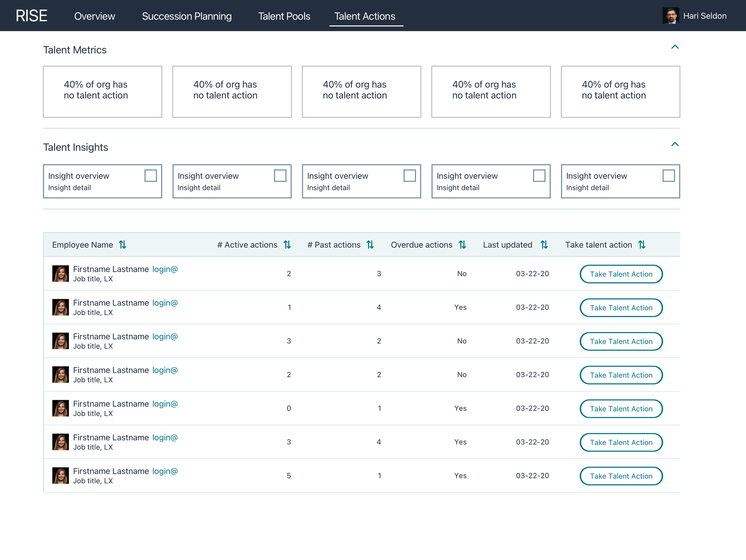This screenshot has height=560, width=746.
Task: Click Hari Seldon's profile avatar
Action: pos(671,16)
